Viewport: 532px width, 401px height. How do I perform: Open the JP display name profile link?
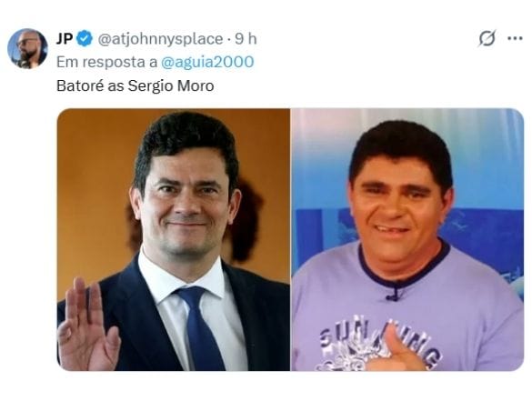(65, 39)
